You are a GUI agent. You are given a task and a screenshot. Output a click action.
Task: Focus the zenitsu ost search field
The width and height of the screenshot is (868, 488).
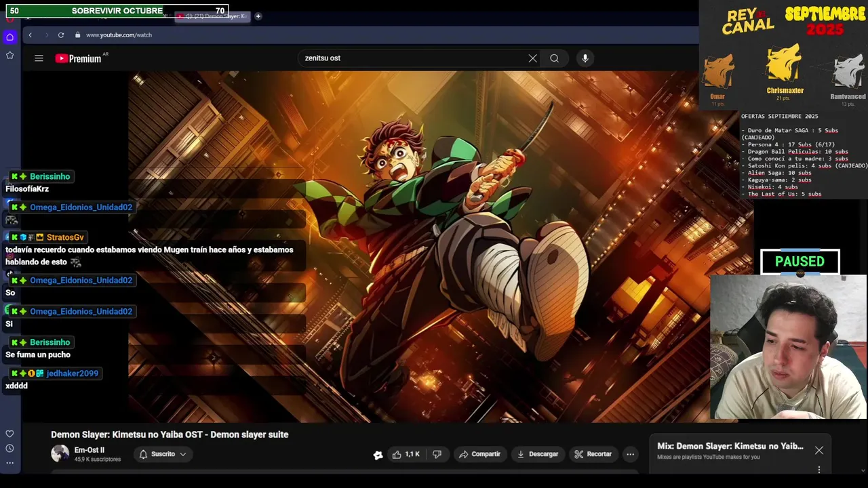click(x=414, y=58)
